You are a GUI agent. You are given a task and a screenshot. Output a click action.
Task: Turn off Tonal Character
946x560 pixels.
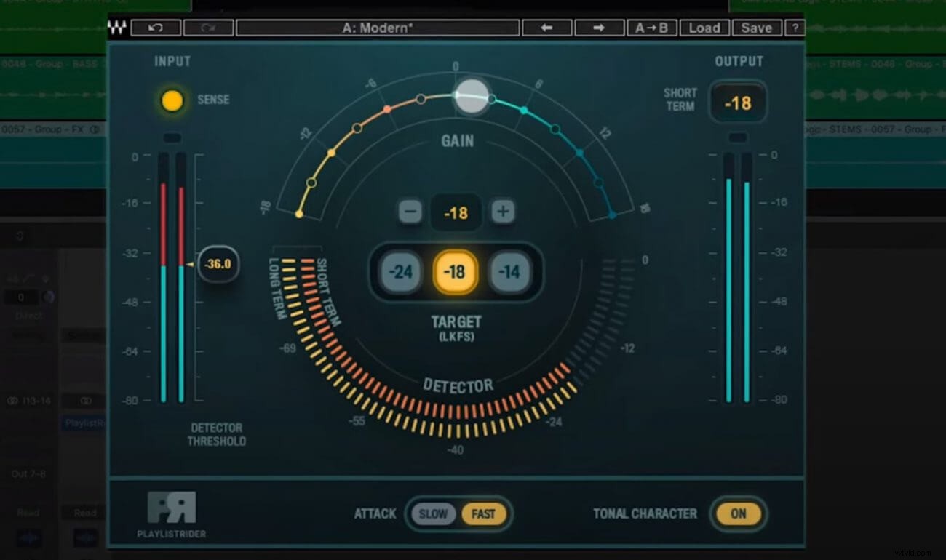[x=739, y=513]
